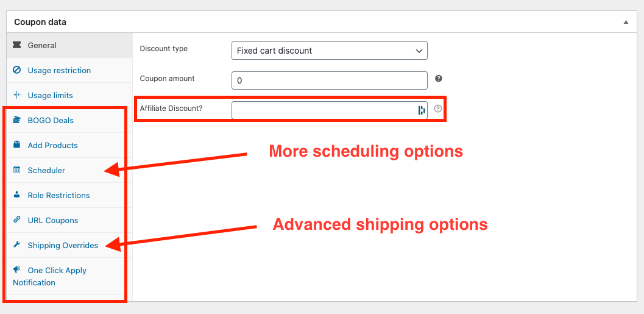Screen dimensions: 644x314
Task: Open the Scheduler tab
Action: pyautogui.click(x=46, y=170)
